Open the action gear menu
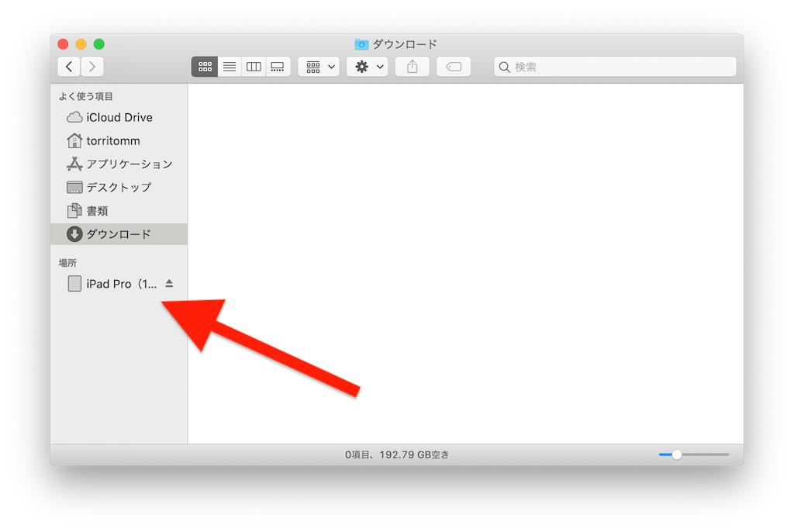794x532 pixels. [x=367, y=66]
